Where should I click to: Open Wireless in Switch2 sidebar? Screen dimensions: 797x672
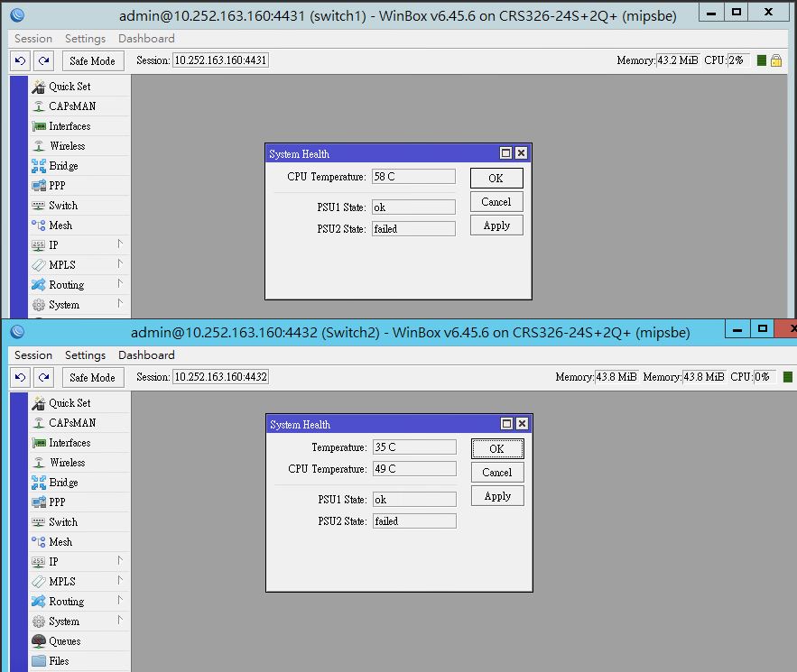79,462
